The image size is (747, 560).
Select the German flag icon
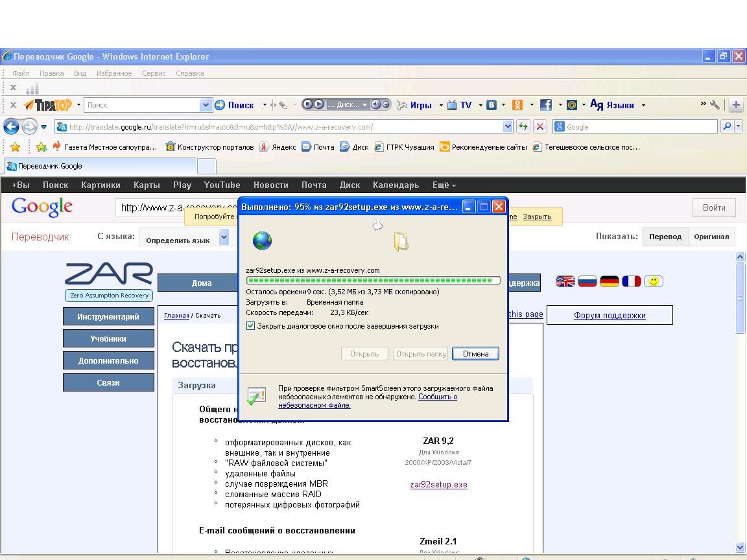pos(609,281)
